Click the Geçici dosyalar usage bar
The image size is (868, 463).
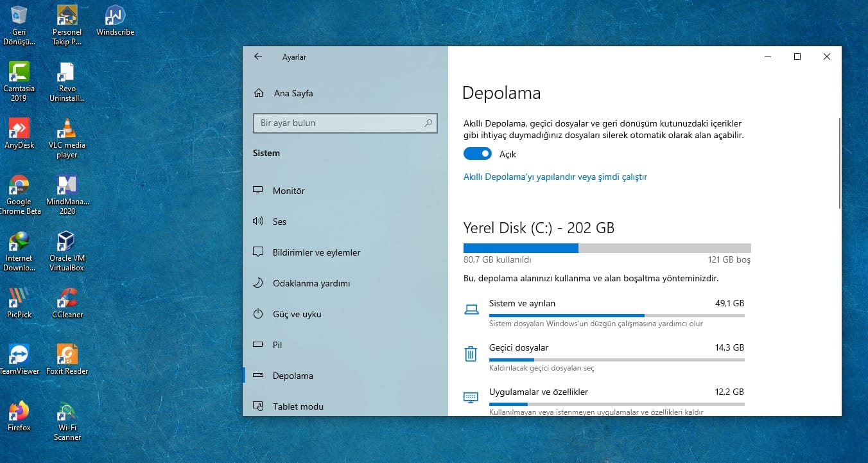(617, 360)
